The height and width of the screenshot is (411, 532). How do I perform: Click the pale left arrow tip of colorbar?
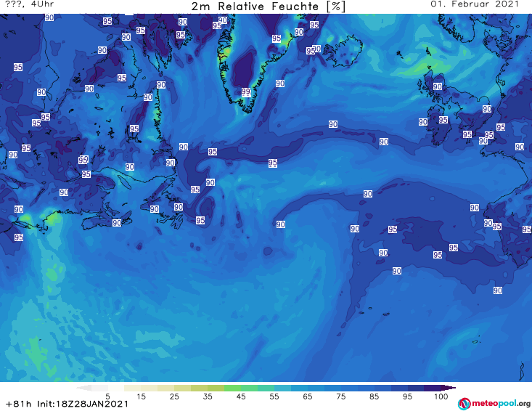tap(83, 388)
